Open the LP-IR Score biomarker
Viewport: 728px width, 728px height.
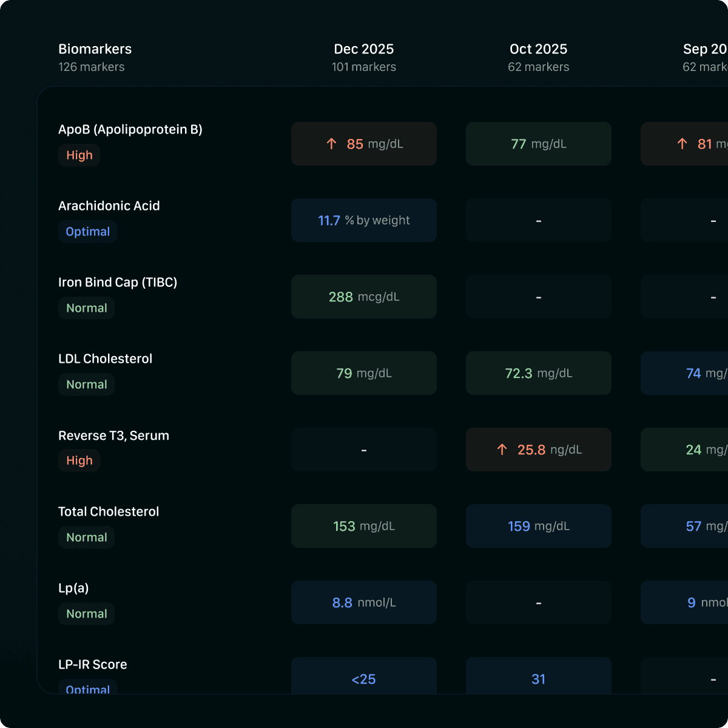point(92,664)
